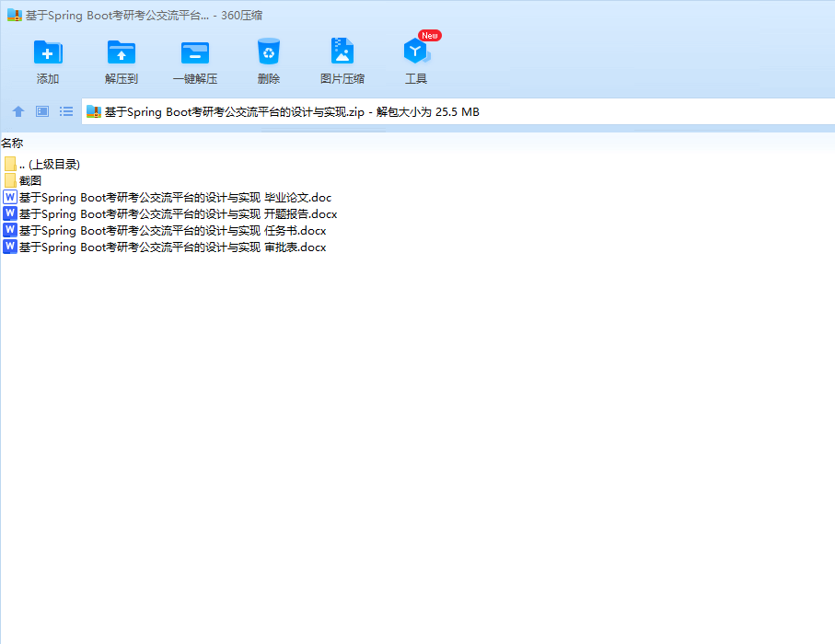Select the 截图 folder
Screen dimensions: 835x644
[23, 180]
